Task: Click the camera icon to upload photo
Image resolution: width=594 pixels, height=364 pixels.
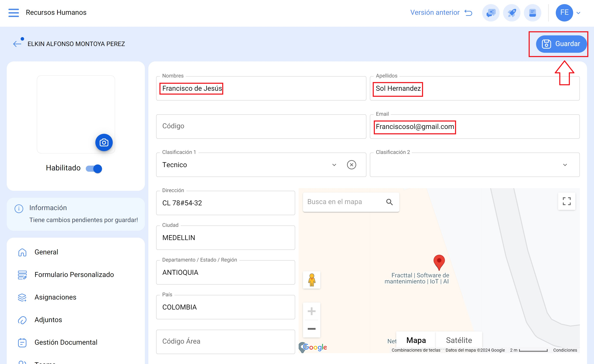Action: click(104, 142)
